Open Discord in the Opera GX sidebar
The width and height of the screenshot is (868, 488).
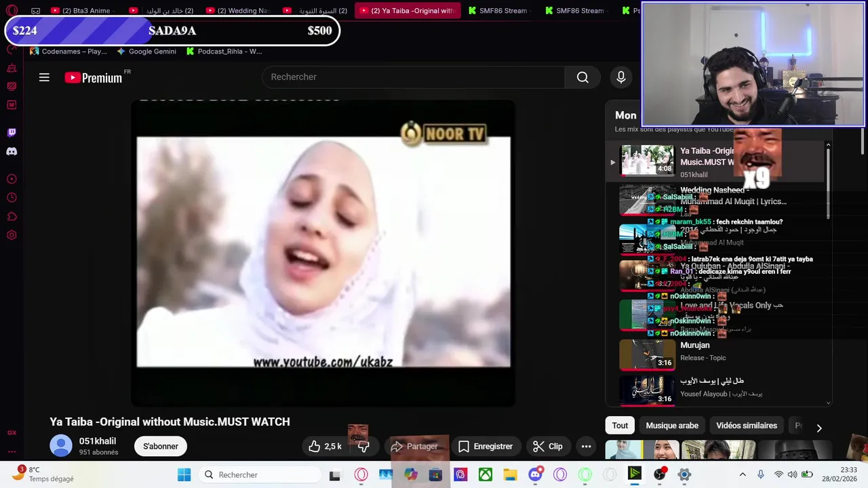click(12, 151)
